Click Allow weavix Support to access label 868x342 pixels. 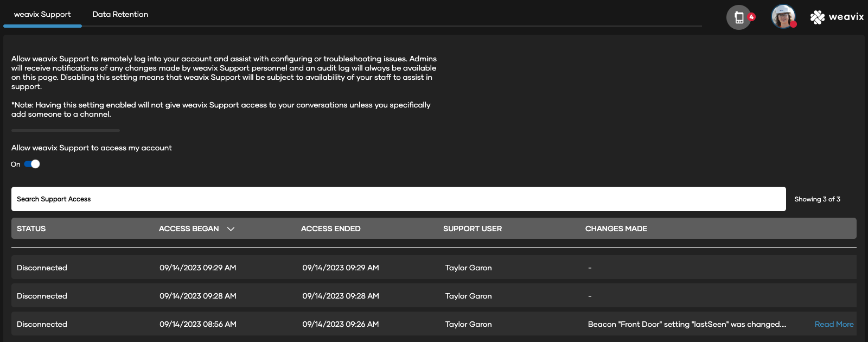[x=92, y=148]
